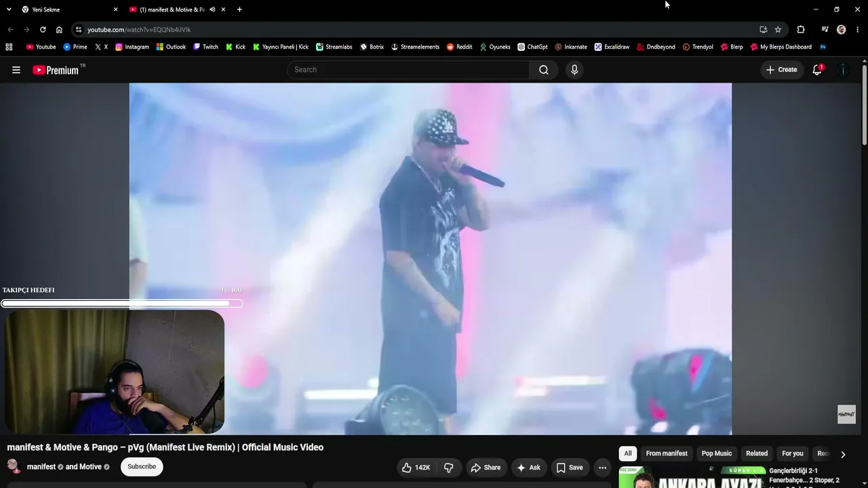Open the Yayıncı Paneli | Kick bookmark
The height and width of the screenshot is (488, 868).
click(x=280, y=47)
